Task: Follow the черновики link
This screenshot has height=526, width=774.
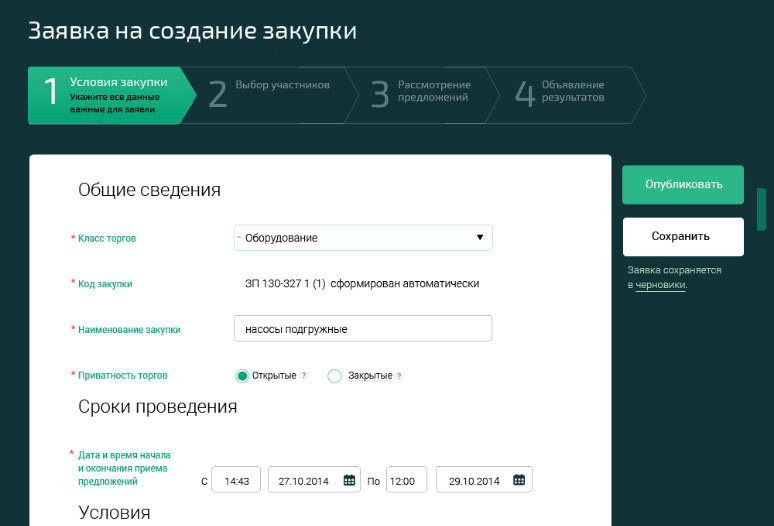Action: coord(660,285)
